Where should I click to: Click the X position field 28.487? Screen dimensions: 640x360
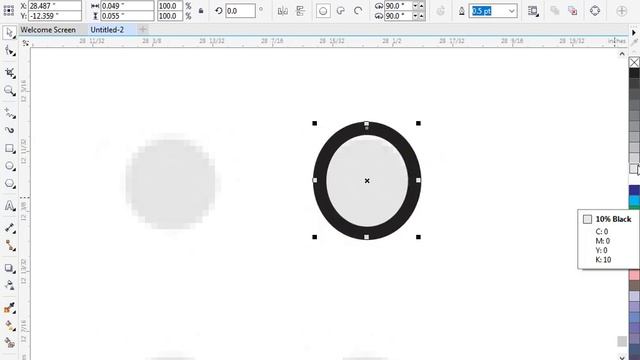point(54,6)
